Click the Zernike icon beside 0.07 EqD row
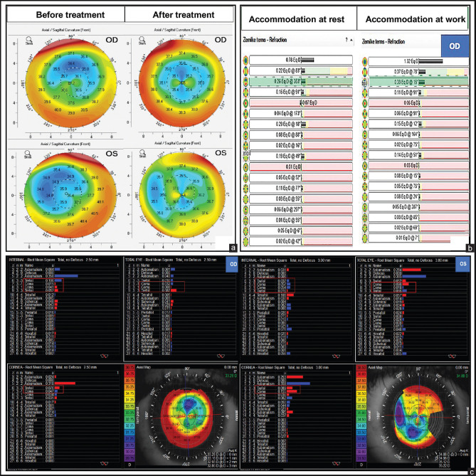 [x=245, y=103]
